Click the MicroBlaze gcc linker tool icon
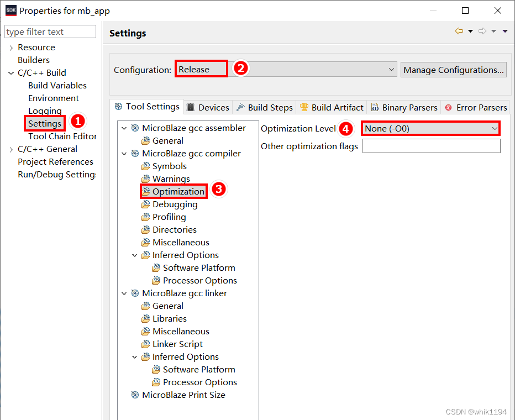 point(135,293)
